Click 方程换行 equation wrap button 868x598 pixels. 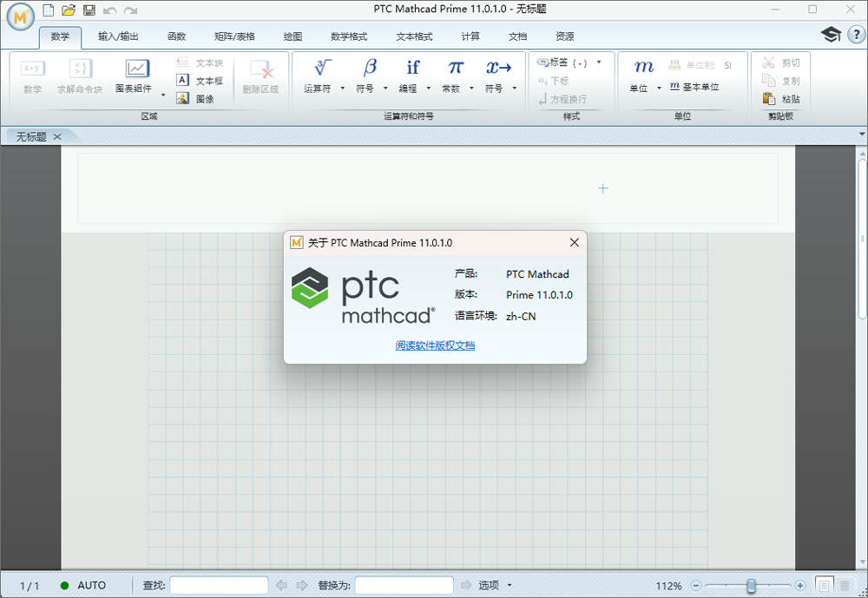pyautogui.click(x=562, y=99)
